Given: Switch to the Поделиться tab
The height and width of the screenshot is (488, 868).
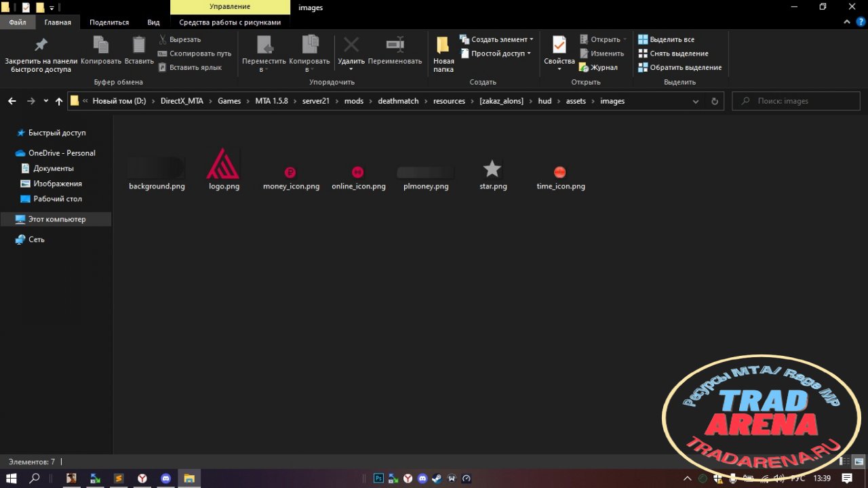Looking at the screenshot, I should click(x=109, y=22).
